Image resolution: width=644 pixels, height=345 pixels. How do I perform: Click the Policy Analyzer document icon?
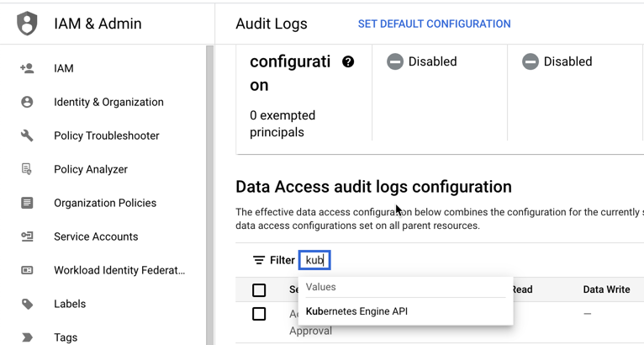27,169
